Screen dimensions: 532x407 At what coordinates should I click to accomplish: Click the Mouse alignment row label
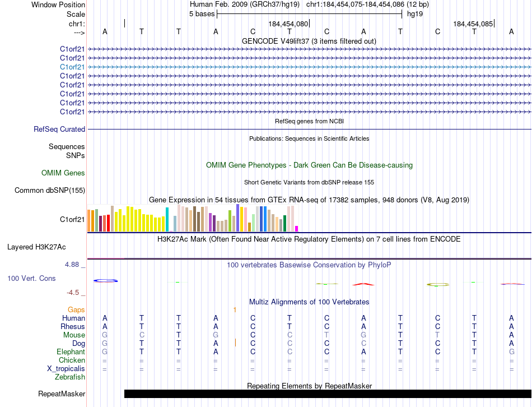[74, 335]
